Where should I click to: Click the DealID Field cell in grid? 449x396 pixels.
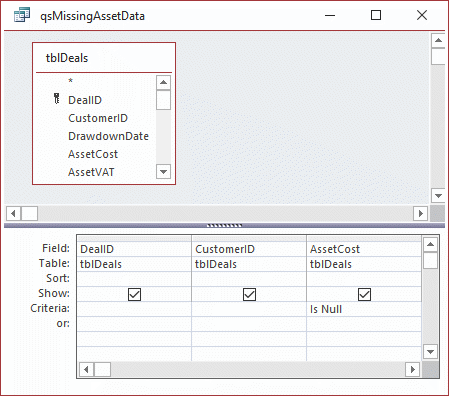[134, 249]
